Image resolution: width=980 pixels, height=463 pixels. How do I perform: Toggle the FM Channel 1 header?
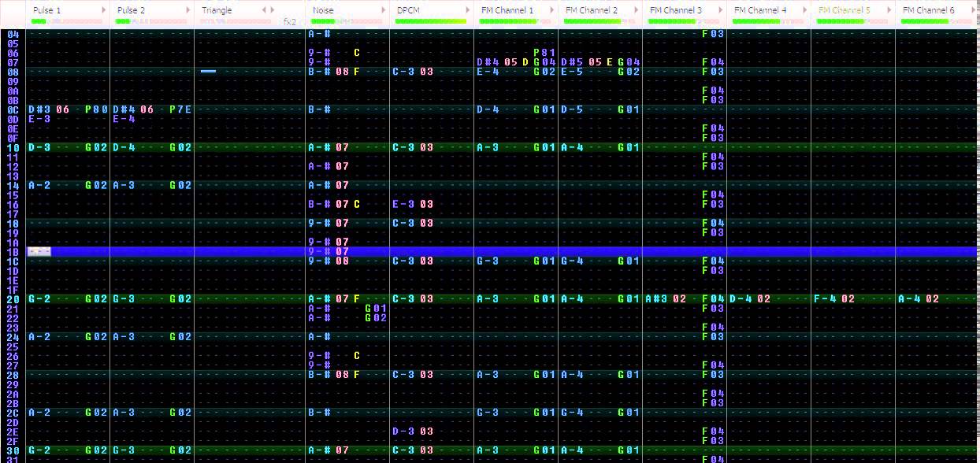point(507,10)
